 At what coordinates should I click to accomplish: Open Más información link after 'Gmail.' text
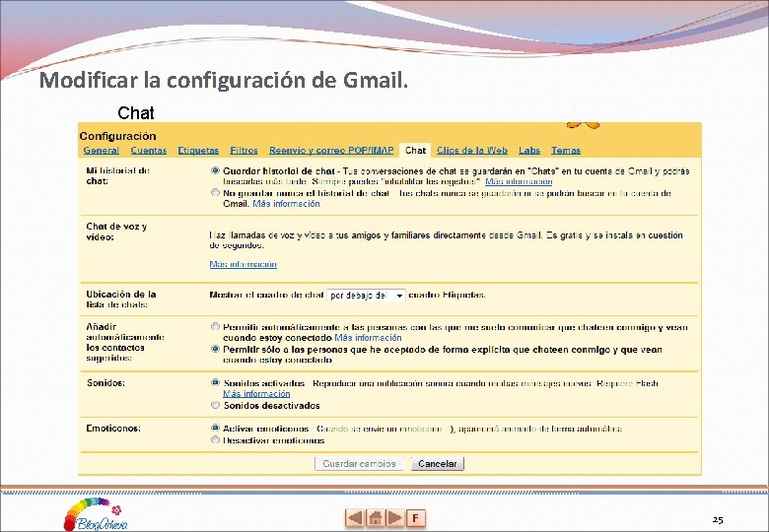tap(286, 204)
